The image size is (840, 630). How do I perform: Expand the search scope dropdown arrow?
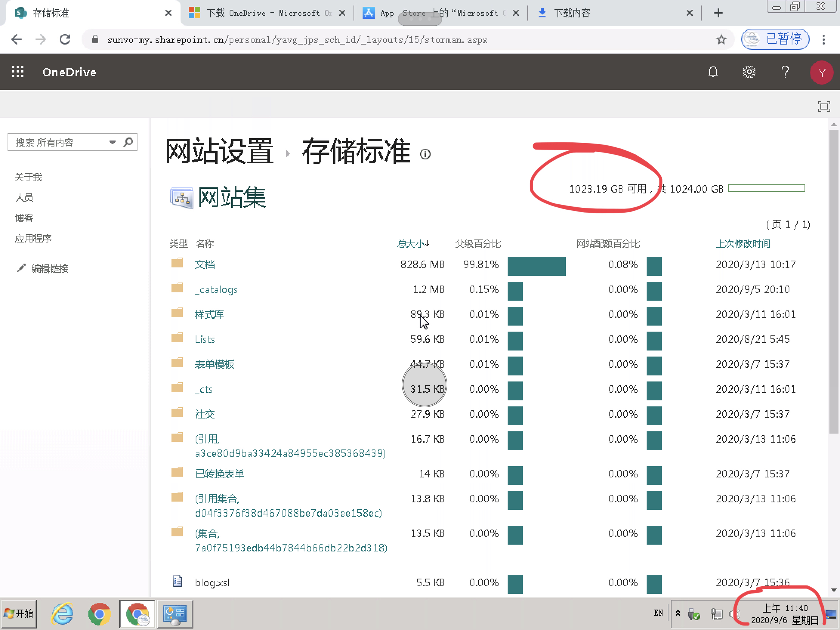112,142
